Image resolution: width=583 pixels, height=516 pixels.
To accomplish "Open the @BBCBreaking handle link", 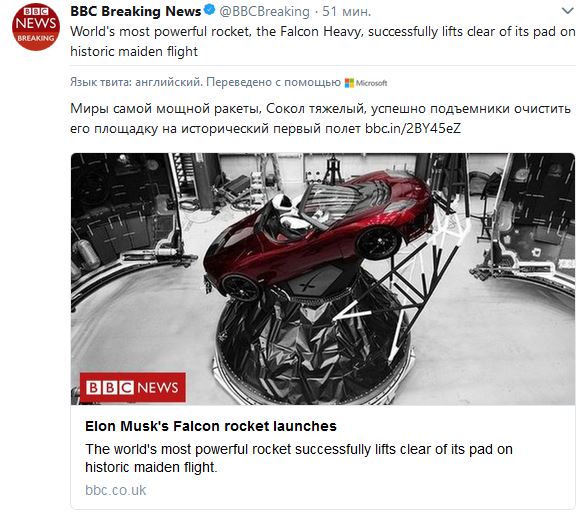I will pos(264,12).
